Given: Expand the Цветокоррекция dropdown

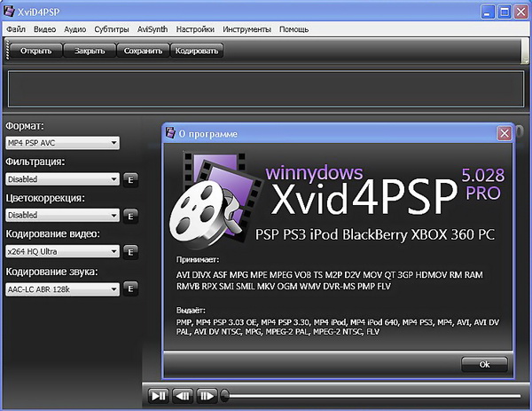Looking at the screenshot, I should point(62,215).
